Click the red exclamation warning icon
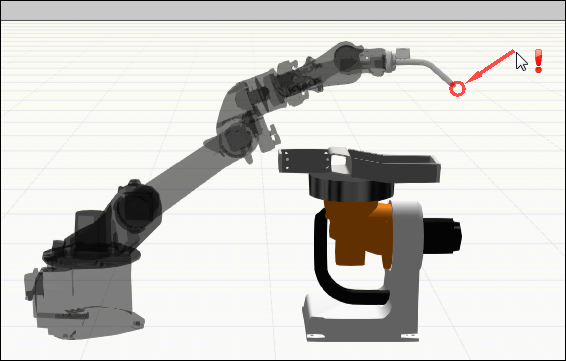 (x=538, y=61)
